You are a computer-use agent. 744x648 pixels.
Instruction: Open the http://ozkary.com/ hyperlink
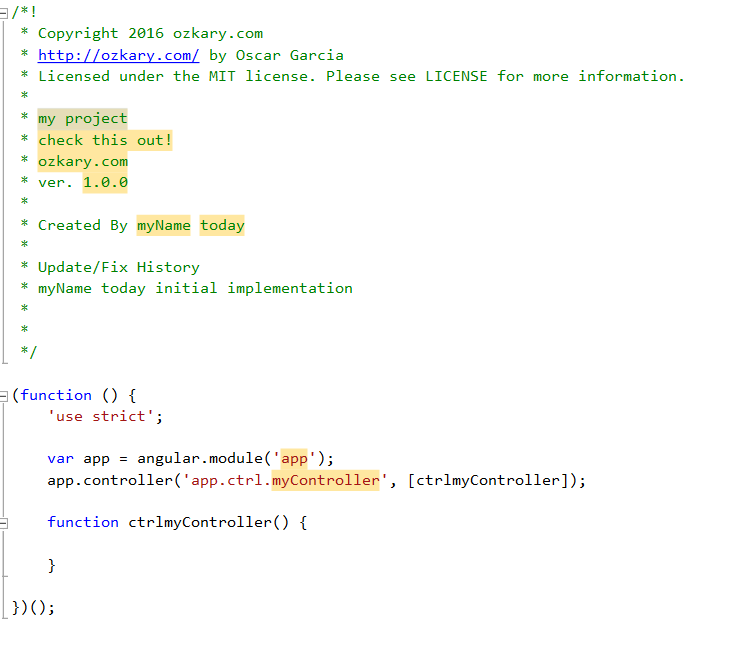(118, 55)
